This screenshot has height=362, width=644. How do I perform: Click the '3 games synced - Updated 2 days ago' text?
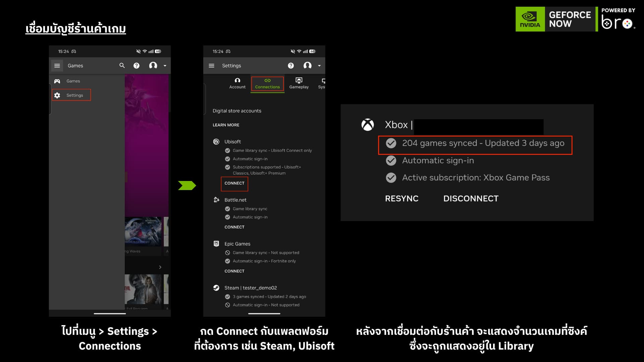tap(269, 297)
